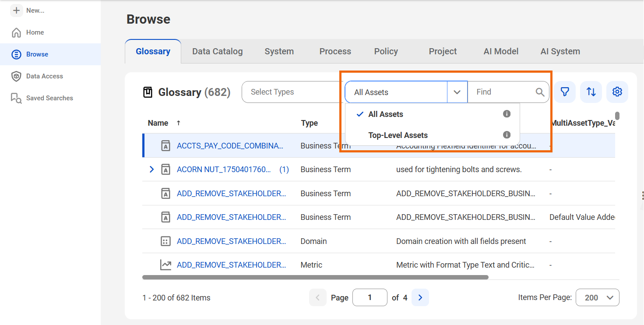Click the vertical table scrollbar thumb
644x325 pixels.
pyautogui.click(x=617, y=116)
